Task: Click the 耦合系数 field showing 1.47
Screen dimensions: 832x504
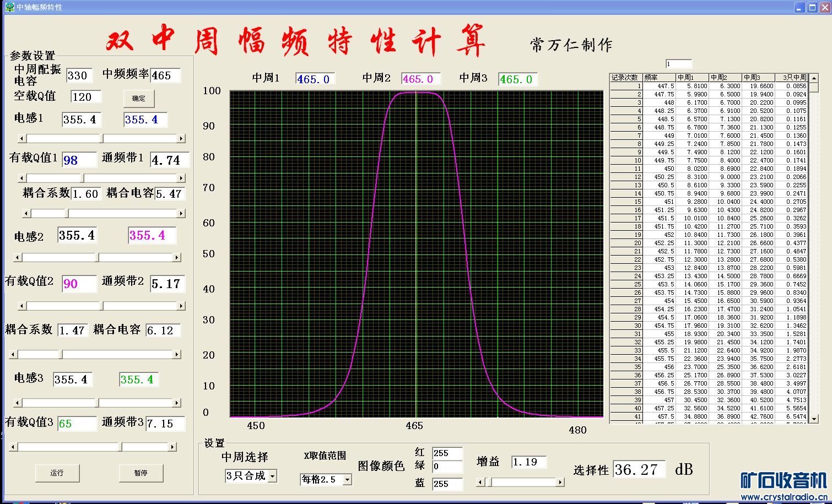Action: [x=73, y=330]
